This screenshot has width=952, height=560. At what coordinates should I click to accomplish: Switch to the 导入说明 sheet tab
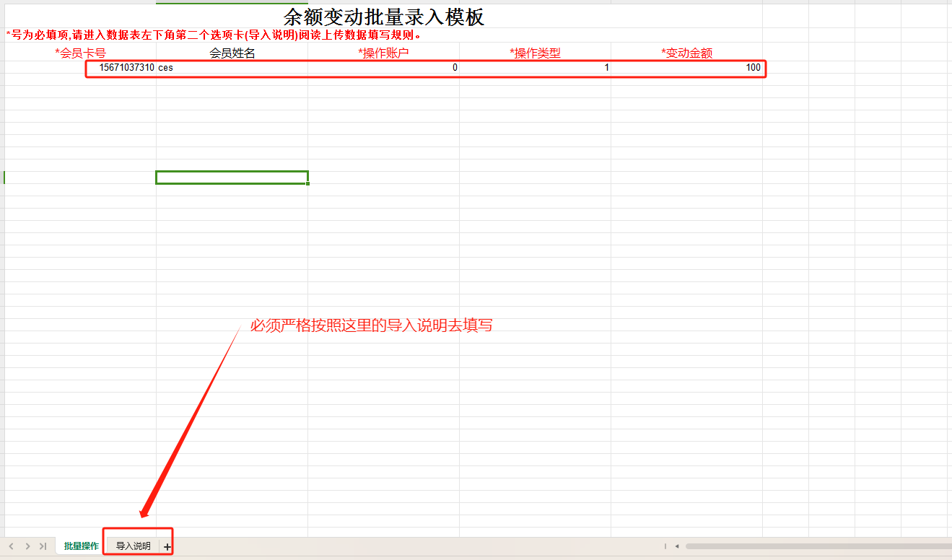[134, 546]
